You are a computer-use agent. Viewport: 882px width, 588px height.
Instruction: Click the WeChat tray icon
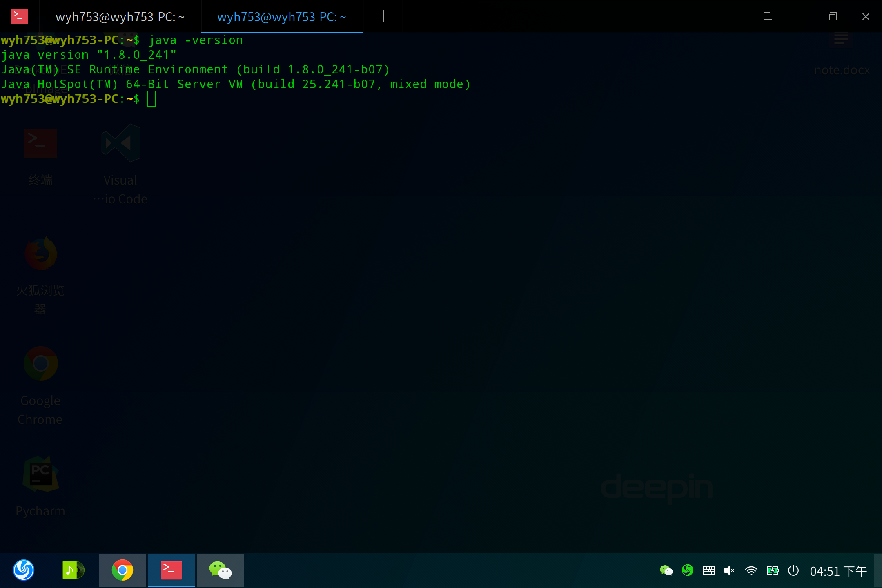(666, 570)
